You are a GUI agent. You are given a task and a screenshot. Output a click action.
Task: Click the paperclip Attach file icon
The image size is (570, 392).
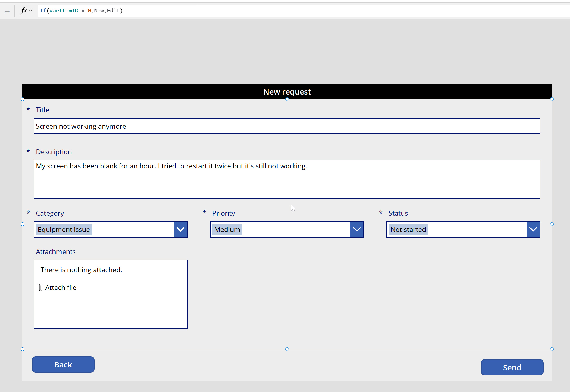click(41, 287)
